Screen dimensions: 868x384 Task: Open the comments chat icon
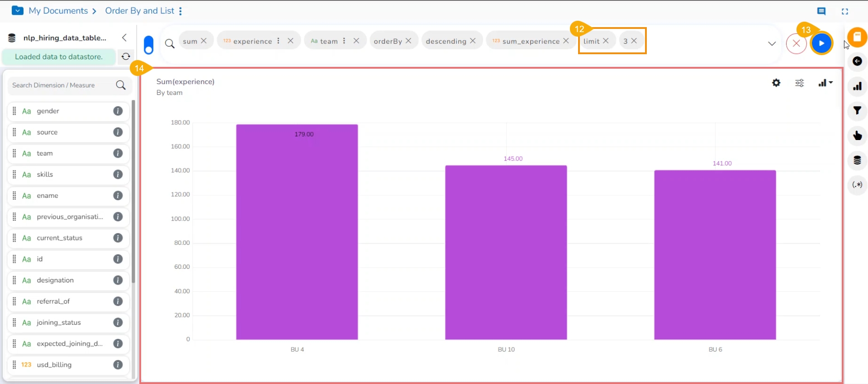pyautogui.click(x=821, y=11)
